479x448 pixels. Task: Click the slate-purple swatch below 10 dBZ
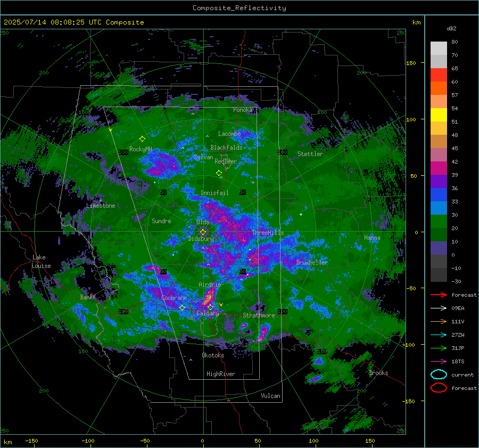[439, 248]
